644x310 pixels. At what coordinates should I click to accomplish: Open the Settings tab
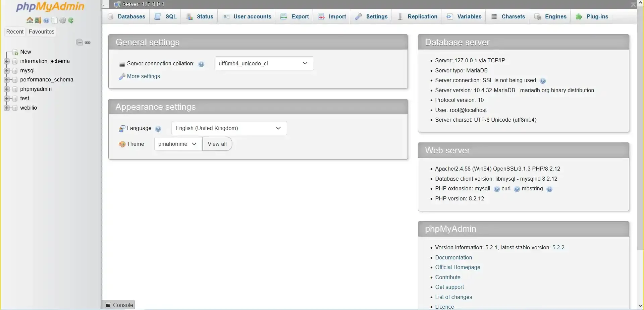(x=371, y=17)
